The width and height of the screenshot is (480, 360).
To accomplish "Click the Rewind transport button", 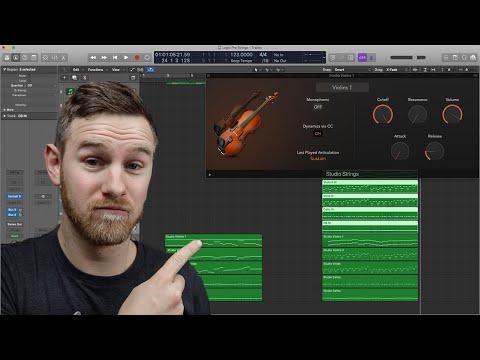I will pyautogui.click(x=93, y=58).
